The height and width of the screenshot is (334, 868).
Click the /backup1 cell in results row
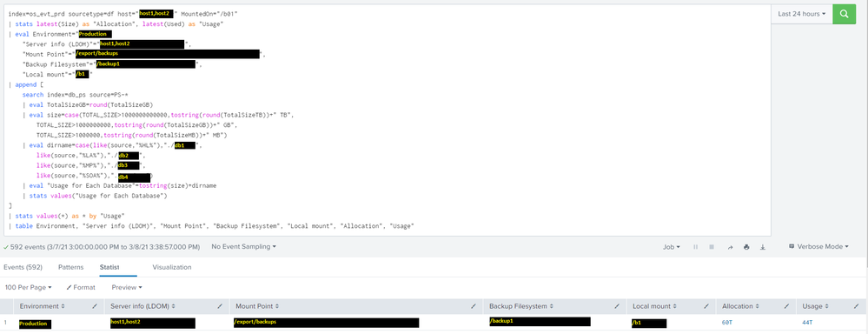540,321
